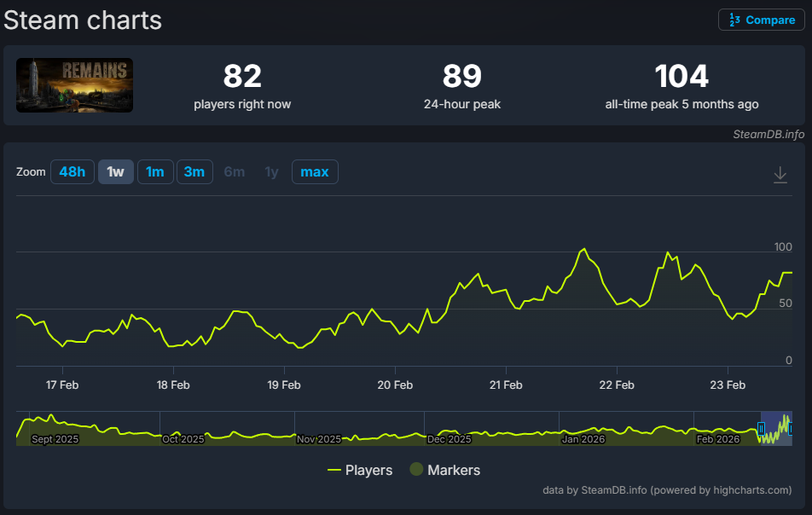Click the 89 24-hour peak stat

point(462,86)
